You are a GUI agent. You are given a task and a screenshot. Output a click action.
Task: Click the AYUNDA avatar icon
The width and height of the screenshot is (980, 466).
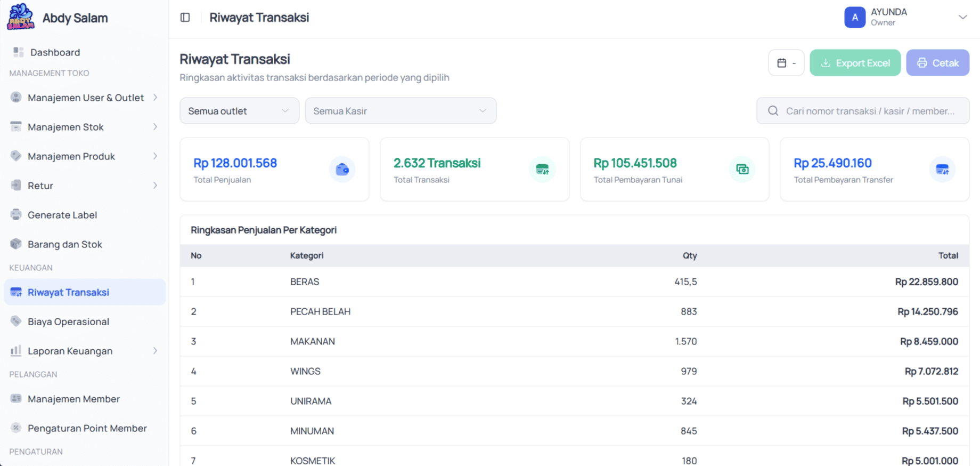click(855, 17)
